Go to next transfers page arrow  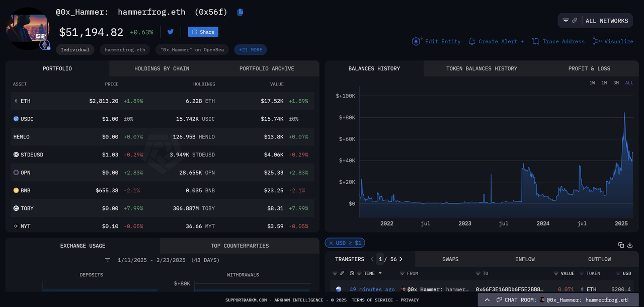401,259
